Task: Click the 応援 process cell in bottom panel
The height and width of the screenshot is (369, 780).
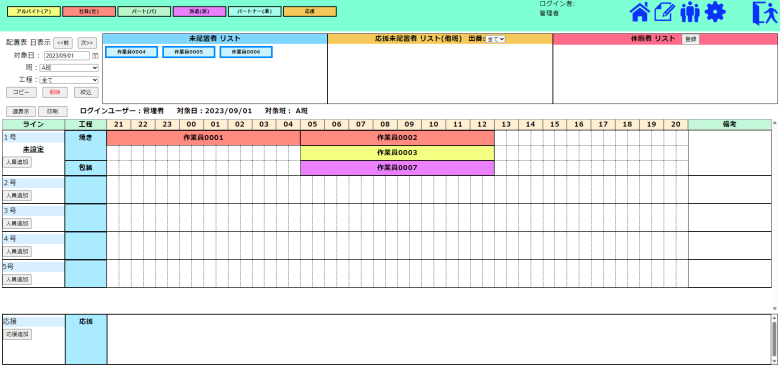Action: [86, 339]
